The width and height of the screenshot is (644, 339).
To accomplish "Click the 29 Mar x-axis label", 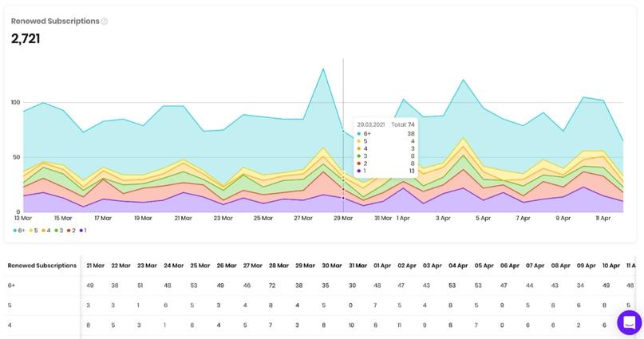I will click(343, 218).
